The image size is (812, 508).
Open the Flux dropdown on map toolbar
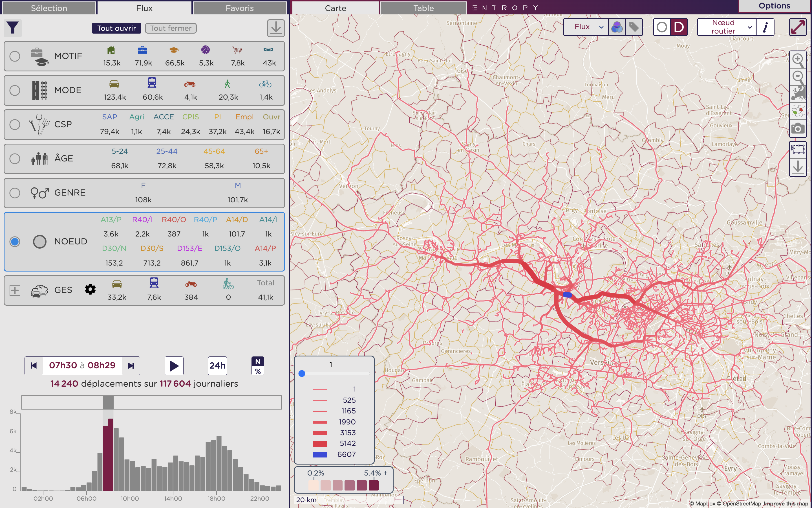[586, 27]
